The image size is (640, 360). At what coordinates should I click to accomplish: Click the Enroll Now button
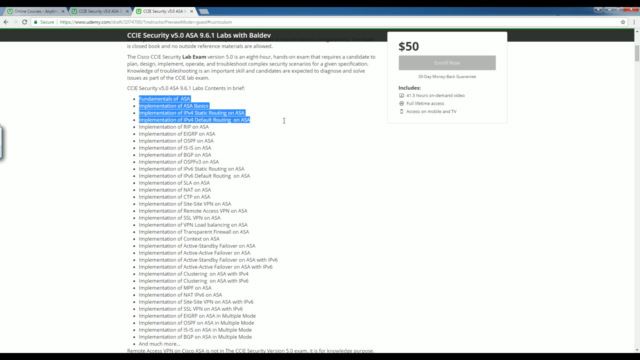[x=447, y=63]
